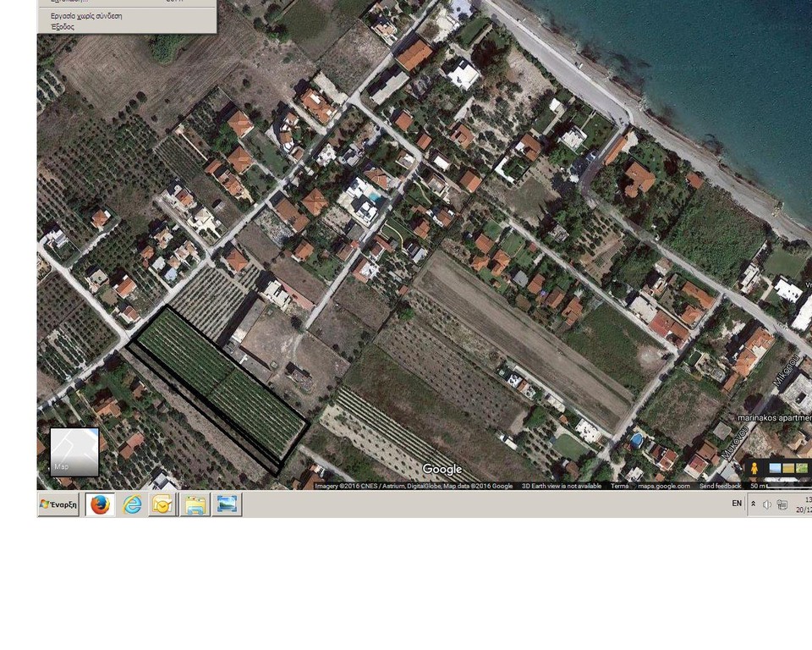
Task: Open the volume speaker tray icon
Action: tap(767, 504)
